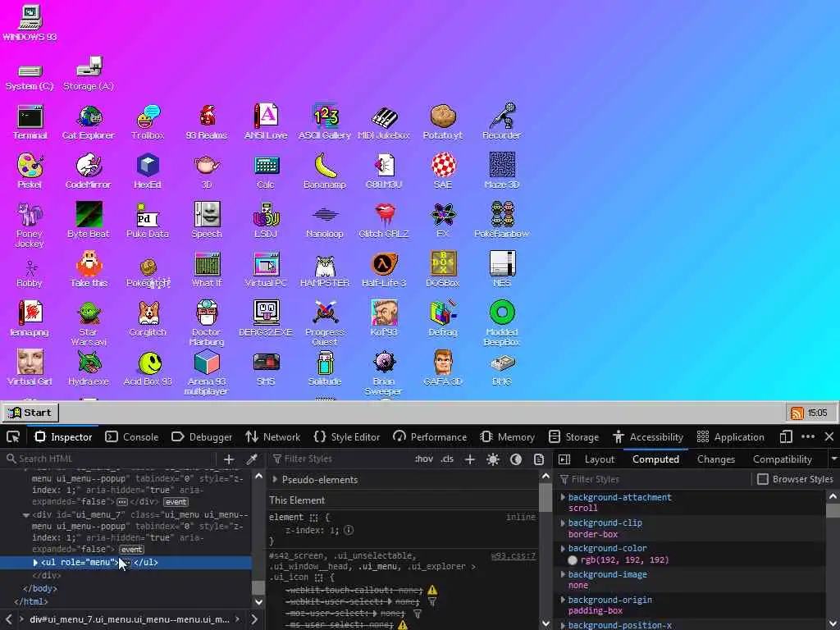Open the 93 Realms icon
This screenshot has width=840, height=630.
click(x=207, y=122)
